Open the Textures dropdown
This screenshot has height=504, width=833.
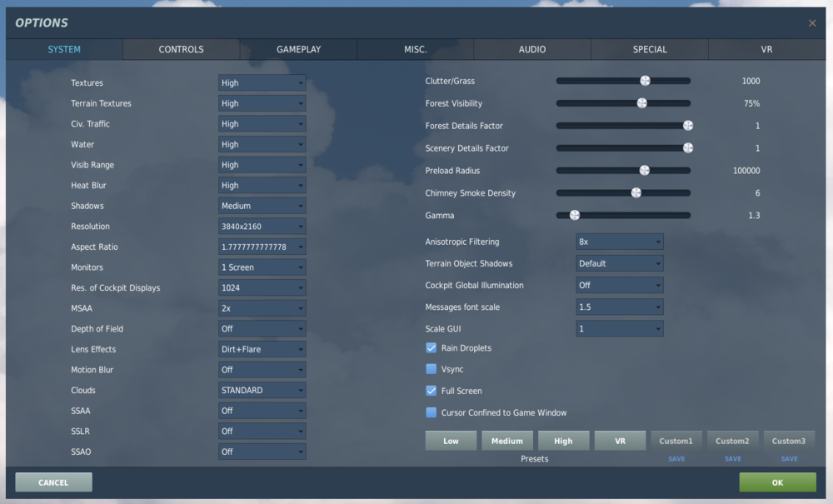point(262,82)
